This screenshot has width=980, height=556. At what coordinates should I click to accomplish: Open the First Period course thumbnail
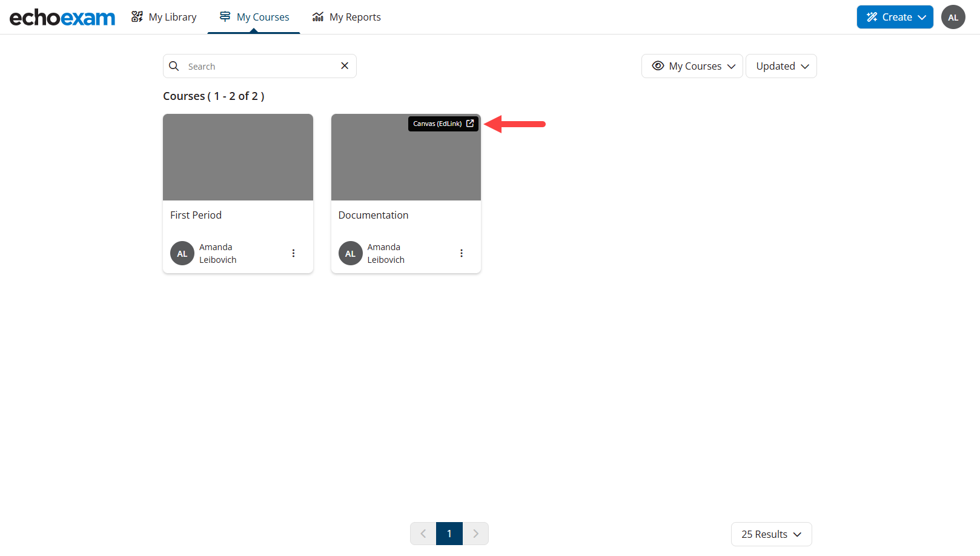(237, 157)
